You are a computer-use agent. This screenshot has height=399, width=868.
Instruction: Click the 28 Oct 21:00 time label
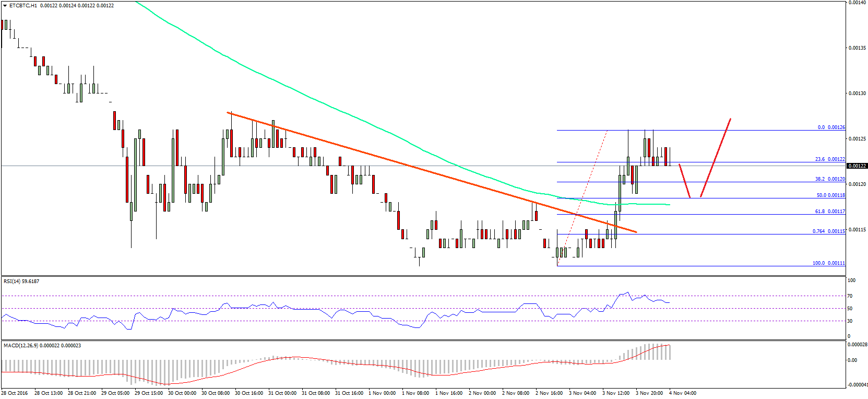(82, 393)
